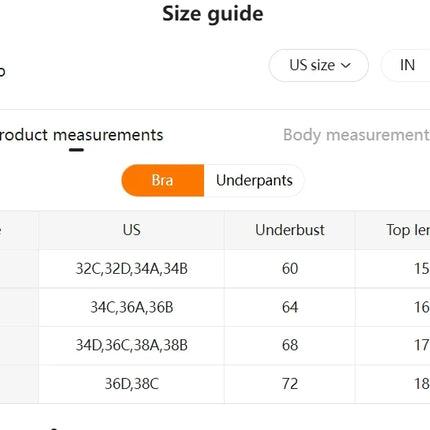
Task: Click the underbust value 72
Action: click(290, 384)
